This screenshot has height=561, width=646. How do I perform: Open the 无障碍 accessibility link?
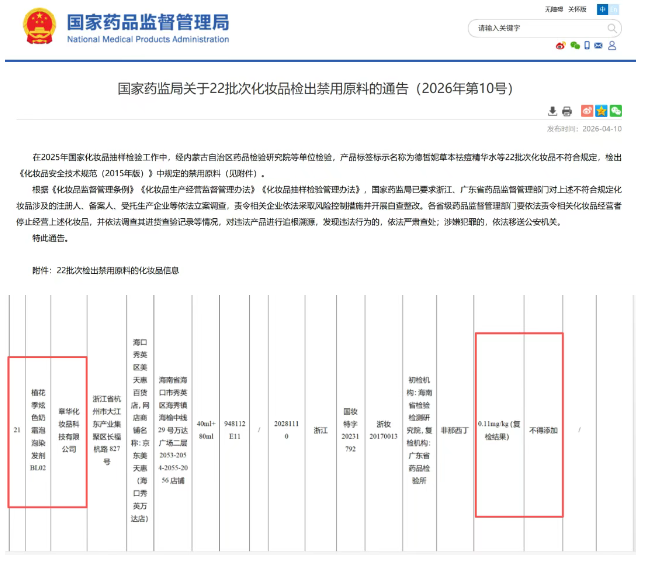(554, 9)
